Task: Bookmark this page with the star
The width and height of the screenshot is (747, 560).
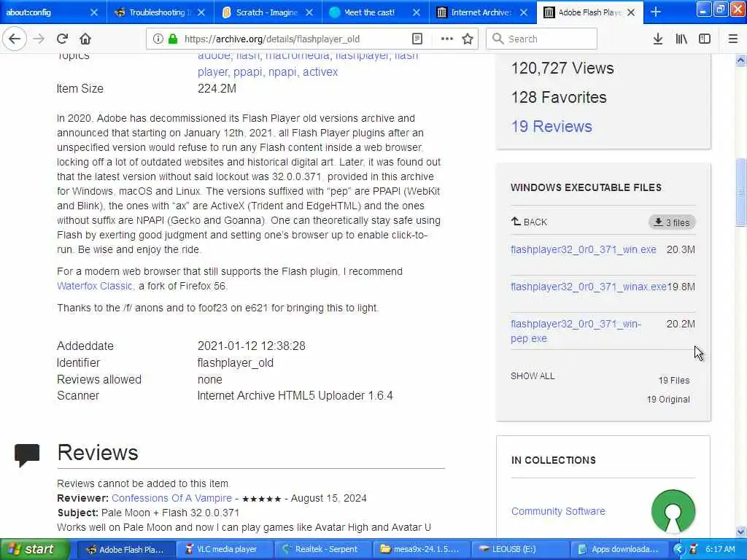Action: coord(468,39)
